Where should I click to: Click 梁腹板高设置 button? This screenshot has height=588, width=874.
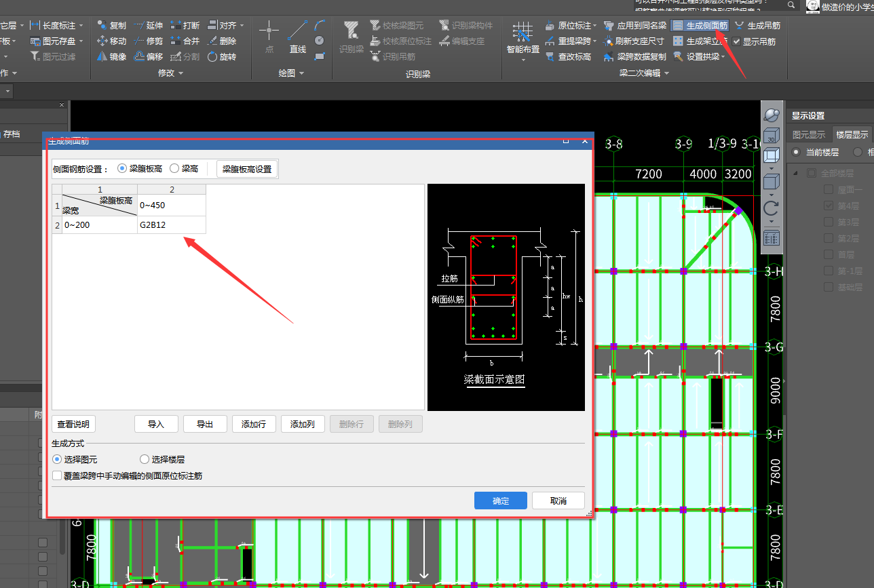[247, 169]
